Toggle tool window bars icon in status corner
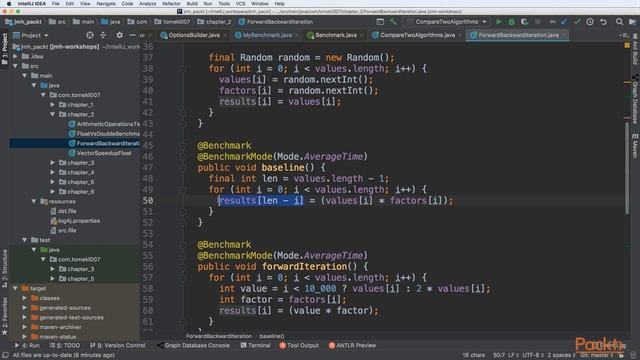This screenshot has width=640, height=360. [5, 355]
